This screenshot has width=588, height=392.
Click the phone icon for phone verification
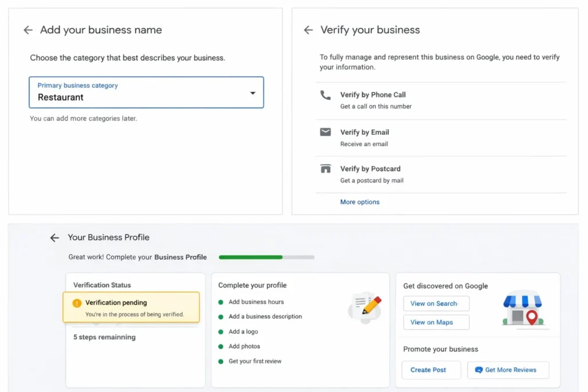click(326, 95)
